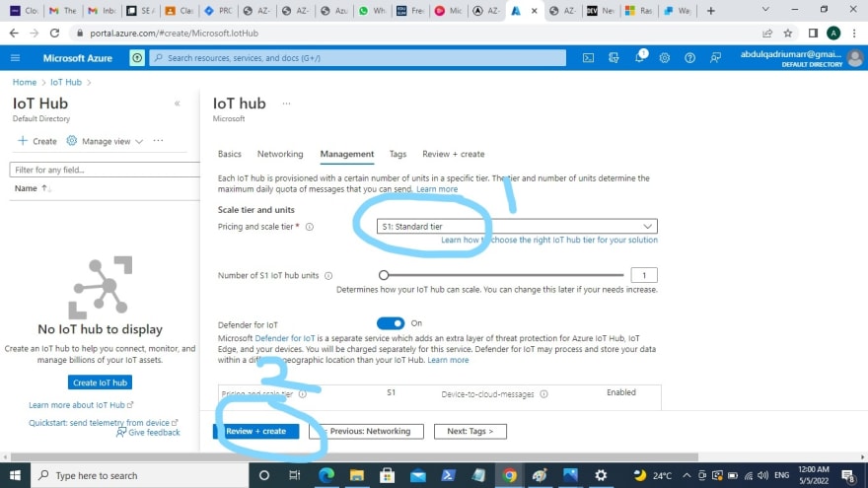The height and width of the screenshot is (488, 868).
Task: Open the Azure portal hamburger menu
Action: 15,57
